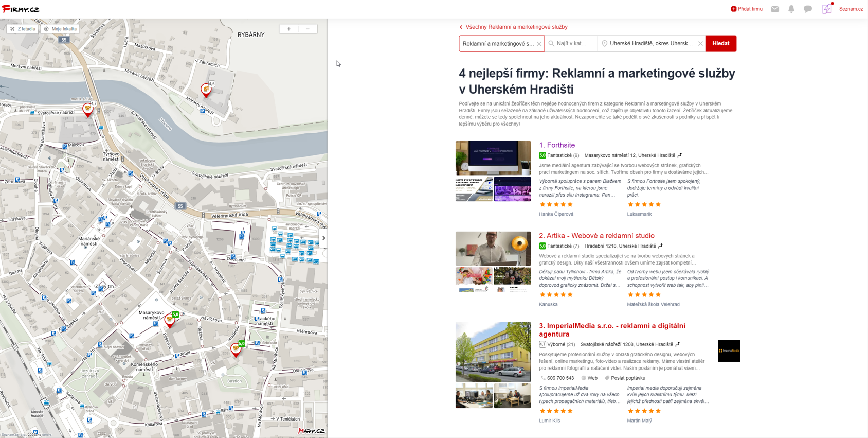Open the 1. Forthsite listing title

(x=557, y=145)
